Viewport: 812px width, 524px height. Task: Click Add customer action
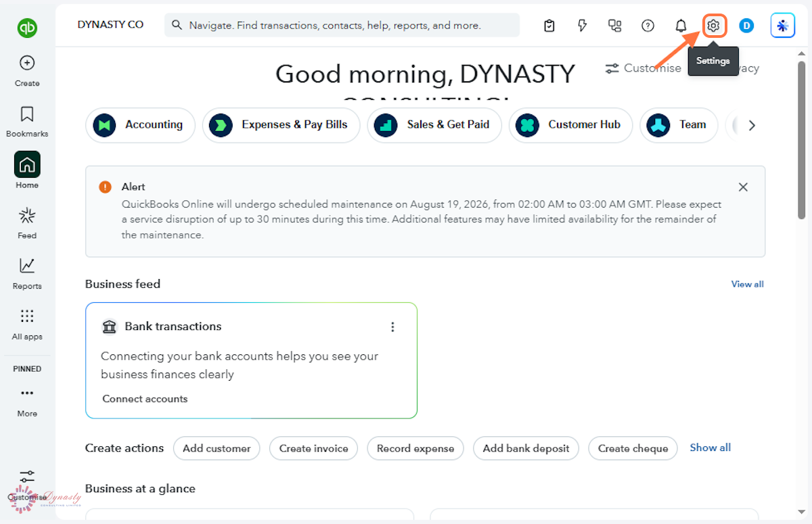pyautogui.click(x=217, y=448)
